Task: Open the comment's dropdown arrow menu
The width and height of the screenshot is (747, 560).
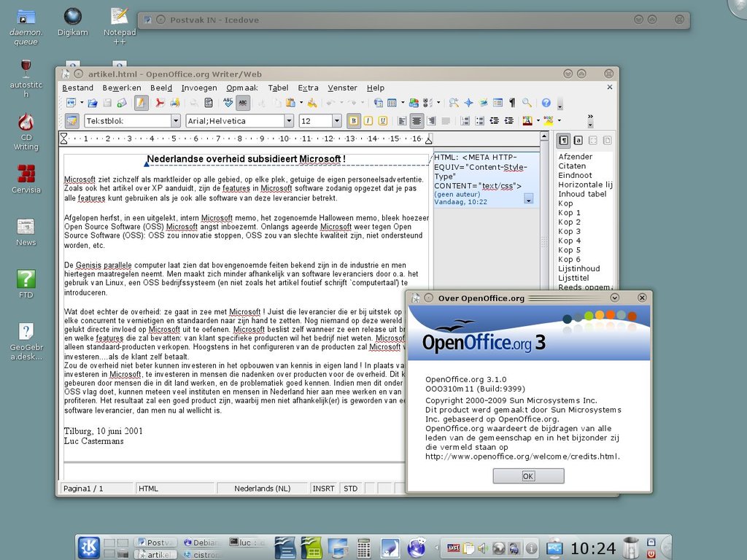Action: click(528, 199)
